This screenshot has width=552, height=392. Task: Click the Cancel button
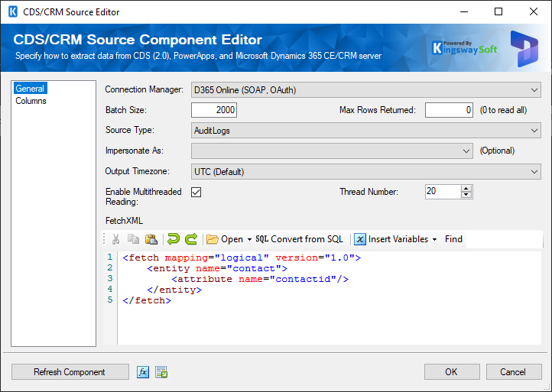click(514, 372)
